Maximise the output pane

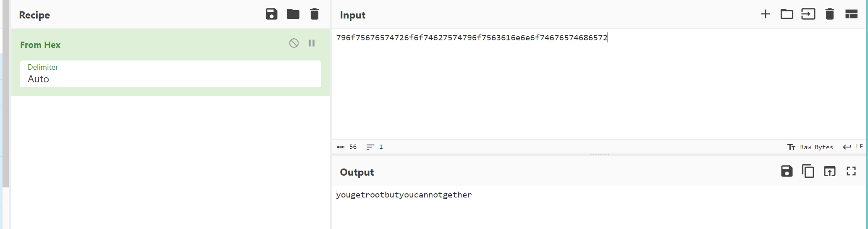[851, 171]
